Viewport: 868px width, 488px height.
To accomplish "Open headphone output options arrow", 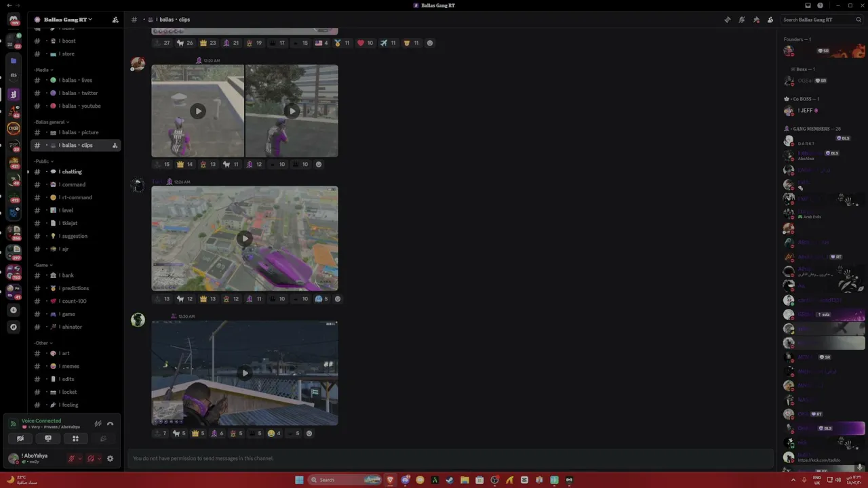I will [99, 459].
